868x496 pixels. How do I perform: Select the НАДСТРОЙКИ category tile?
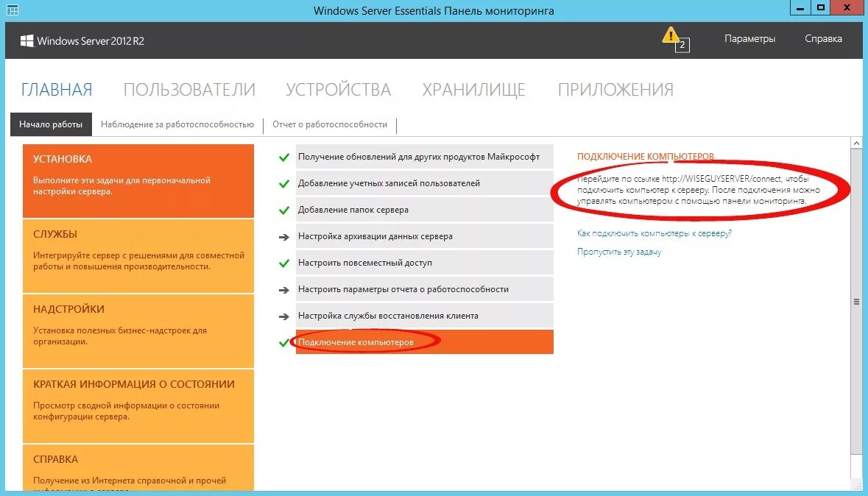(x=138, y=331)
